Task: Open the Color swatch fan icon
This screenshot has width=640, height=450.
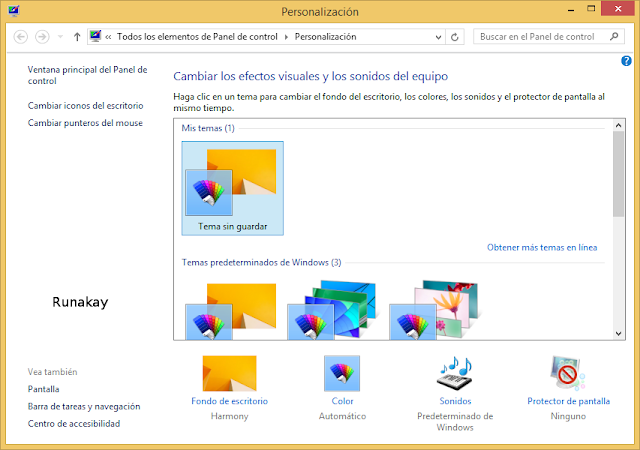Action: pyautogui.click(x=342, y=373)
